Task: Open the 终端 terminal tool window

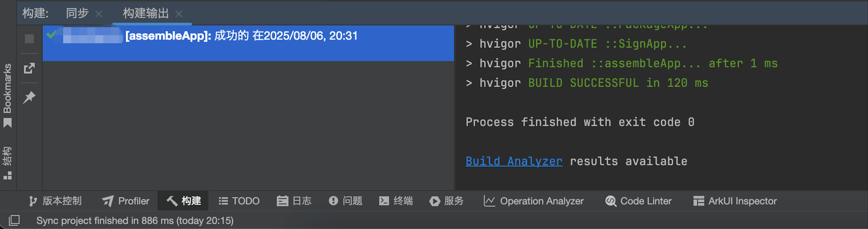Action: 396,201
